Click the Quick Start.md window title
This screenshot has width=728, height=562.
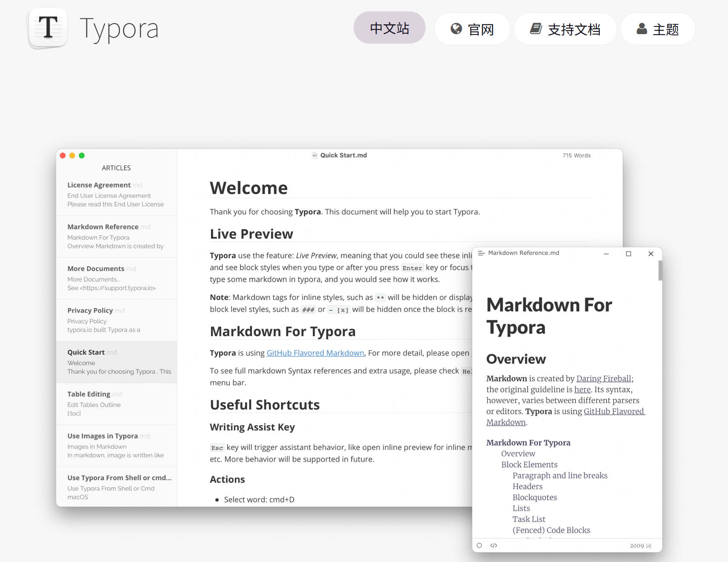point(344,156)
